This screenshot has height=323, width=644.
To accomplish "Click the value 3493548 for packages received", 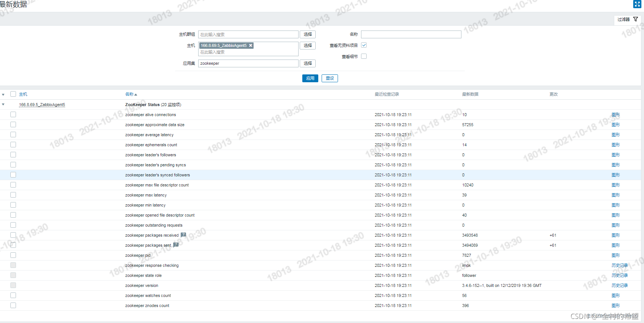I will tap(470, 235).
